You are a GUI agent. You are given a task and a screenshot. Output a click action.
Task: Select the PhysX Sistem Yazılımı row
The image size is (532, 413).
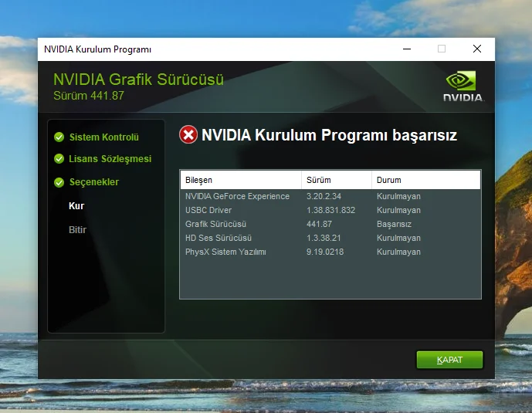click(330, 252)
